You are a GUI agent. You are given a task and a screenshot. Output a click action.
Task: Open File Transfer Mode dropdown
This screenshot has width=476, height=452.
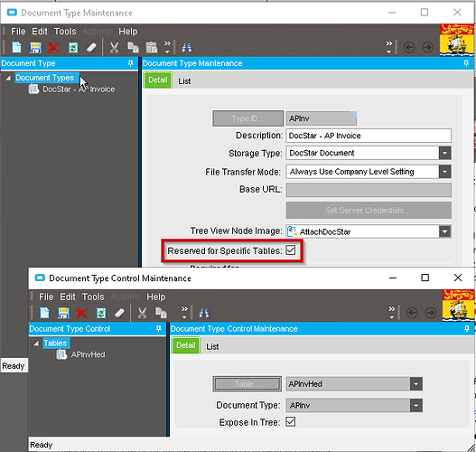(444, 172)
